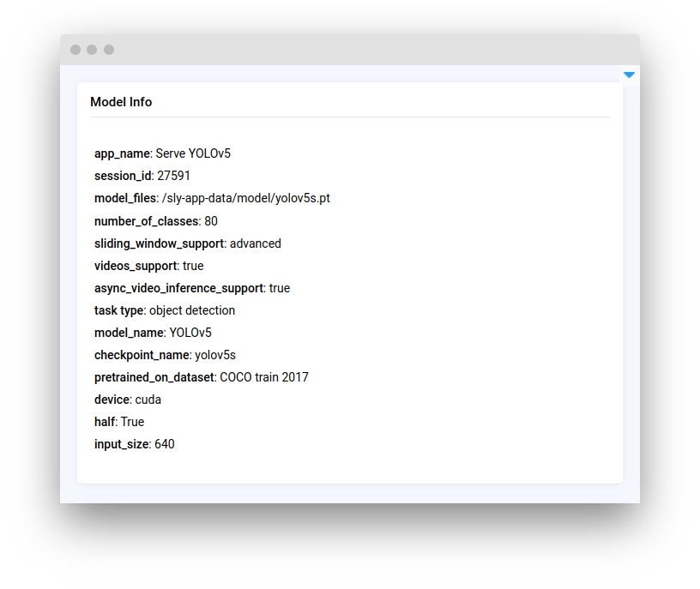
Task: Click the videos_support label
Action: tap(136, 266)
